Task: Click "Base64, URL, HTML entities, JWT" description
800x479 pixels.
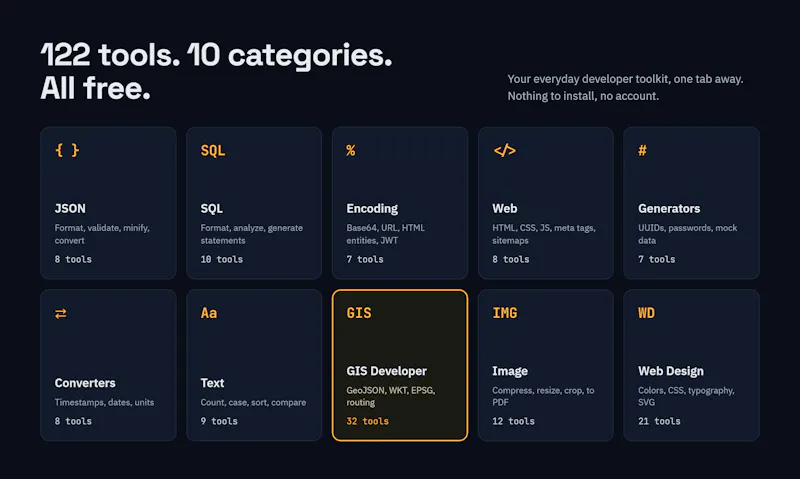Action: point(386,234)
